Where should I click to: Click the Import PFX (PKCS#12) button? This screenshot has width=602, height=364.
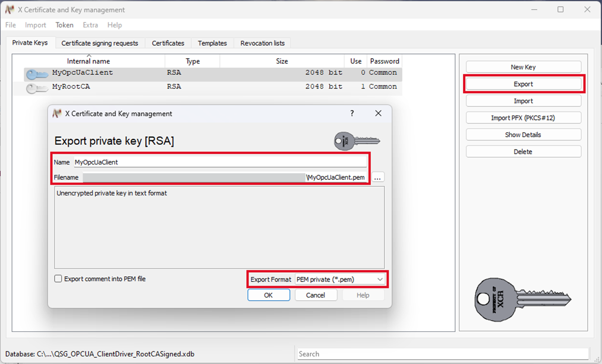pos(523,118)
